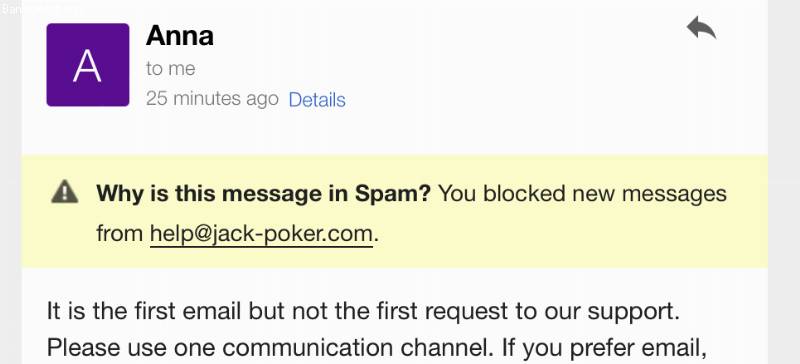
Task: Click the faint watermark text at top-left corner
Action: coord(41,9)
